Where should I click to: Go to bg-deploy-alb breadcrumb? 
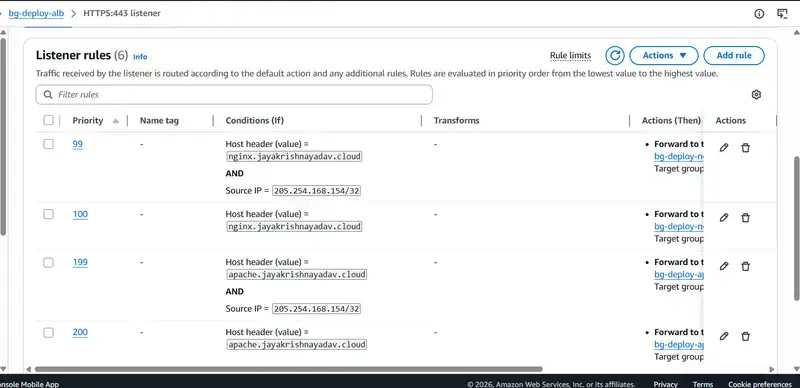pyautogui.click(x=36, y=13)
